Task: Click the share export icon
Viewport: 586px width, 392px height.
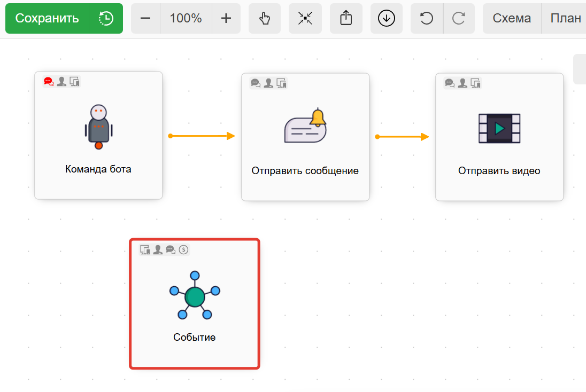Action: 346,18
